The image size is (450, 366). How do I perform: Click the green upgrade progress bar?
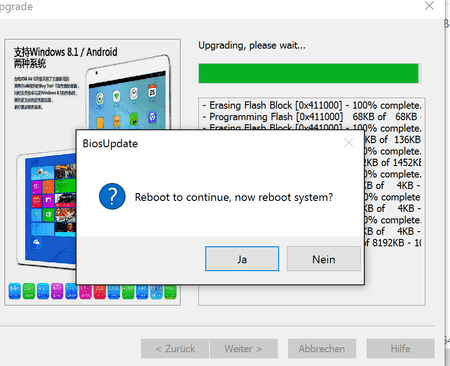pos(309,73)
